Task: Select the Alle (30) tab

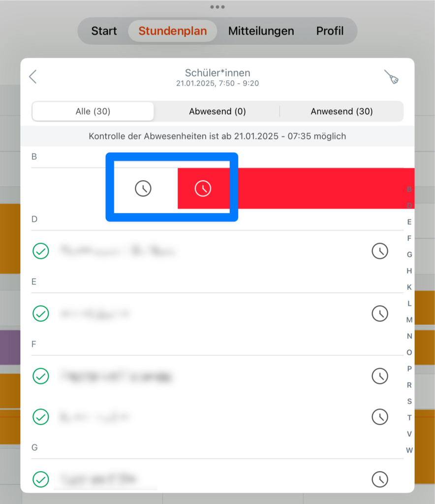Action: click(93, 111)
